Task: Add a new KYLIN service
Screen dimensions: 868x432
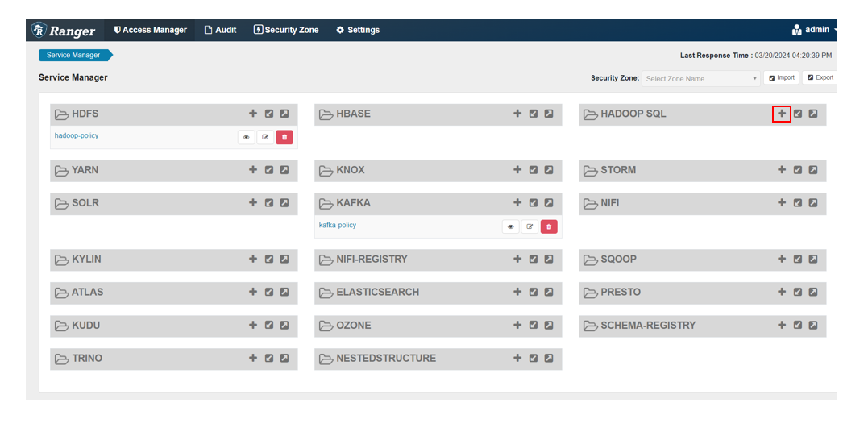Action: (253, 259)
